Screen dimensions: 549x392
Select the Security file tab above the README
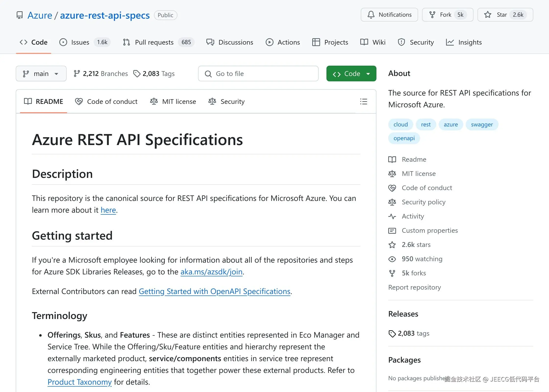point(226,101)
